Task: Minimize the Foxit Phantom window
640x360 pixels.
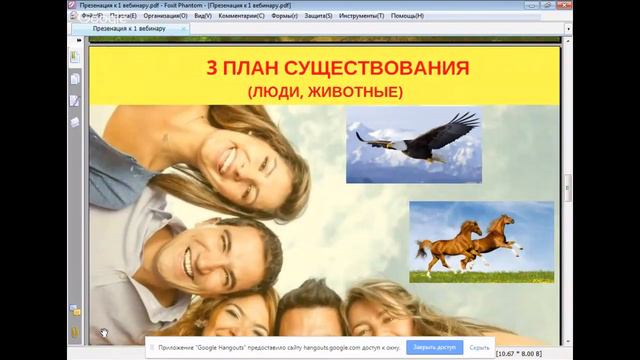Action: pyautogui.click(x=531, y=5)
